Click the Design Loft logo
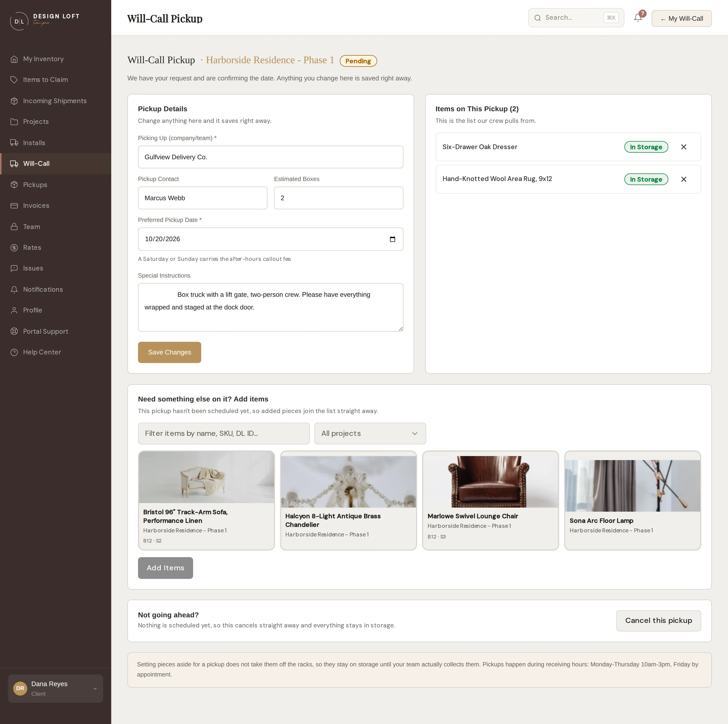This screenshot has width=728, height=724. 44,20
